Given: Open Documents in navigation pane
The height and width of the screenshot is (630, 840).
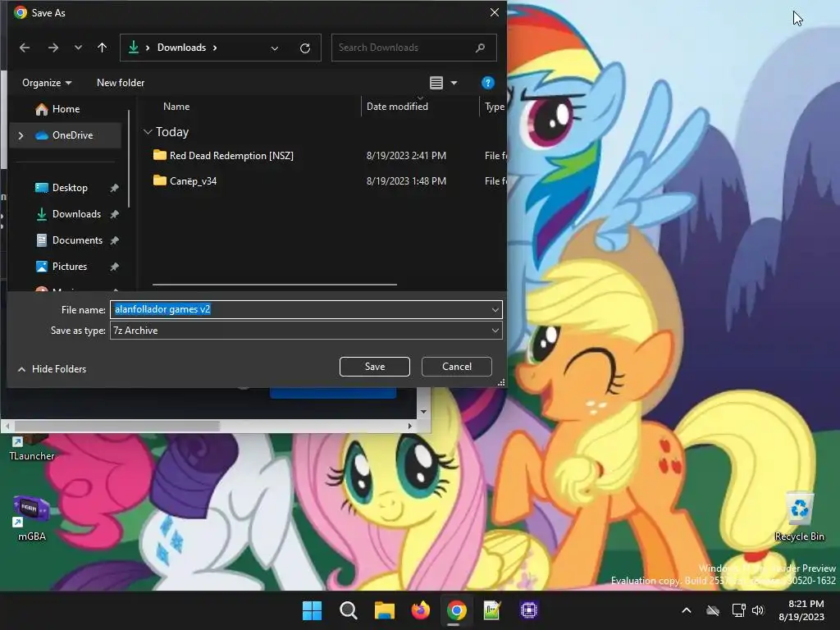Looking at the screenshot, I should click(77, 240).
